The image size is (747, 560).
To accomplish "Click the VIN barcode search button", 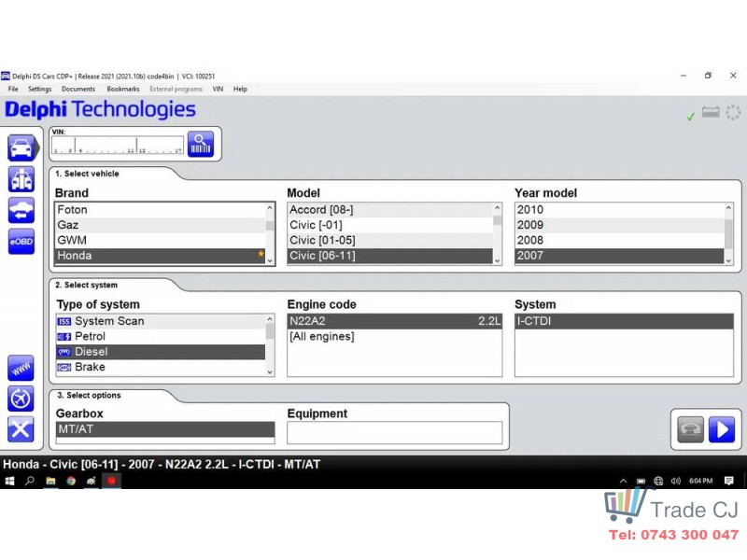I will tap(201, 144).
